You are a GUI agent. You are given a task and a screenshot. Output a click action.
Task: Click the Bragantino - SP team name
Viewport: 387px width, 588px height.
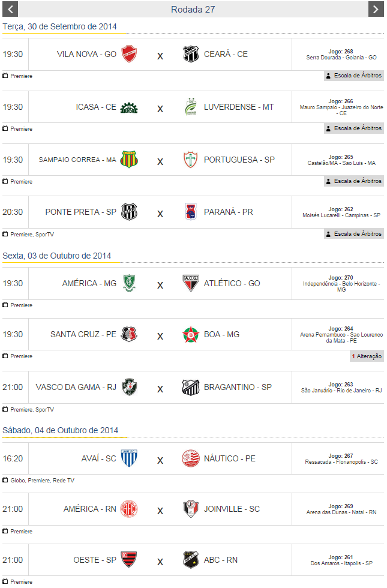pyautogui.click(x=238, y=387)
